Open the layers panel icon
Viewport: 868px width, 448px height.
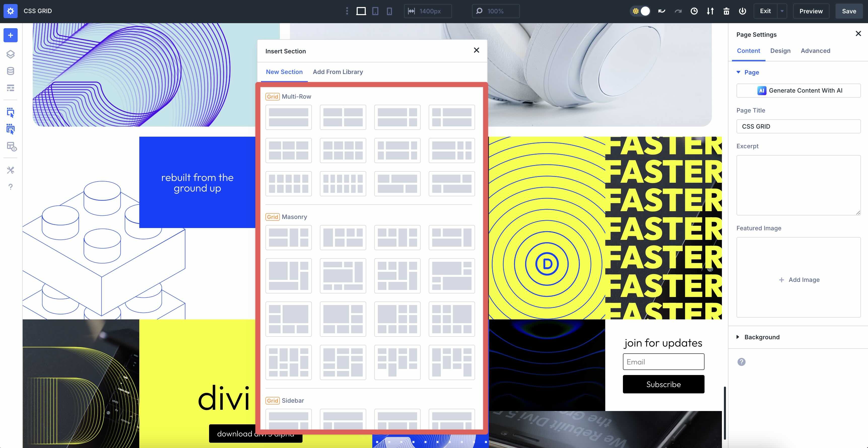10,54
